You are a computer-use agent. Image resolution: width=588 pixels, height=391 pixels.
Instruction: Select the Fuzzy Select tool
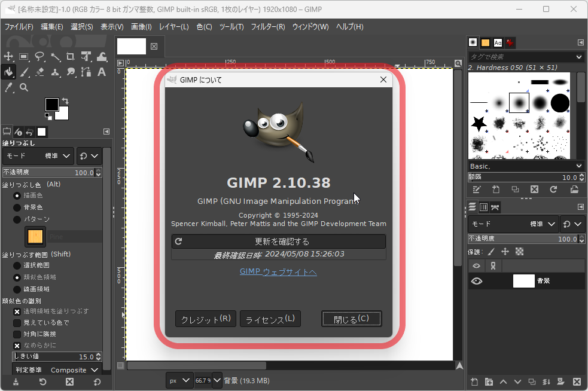coord(54,57)
